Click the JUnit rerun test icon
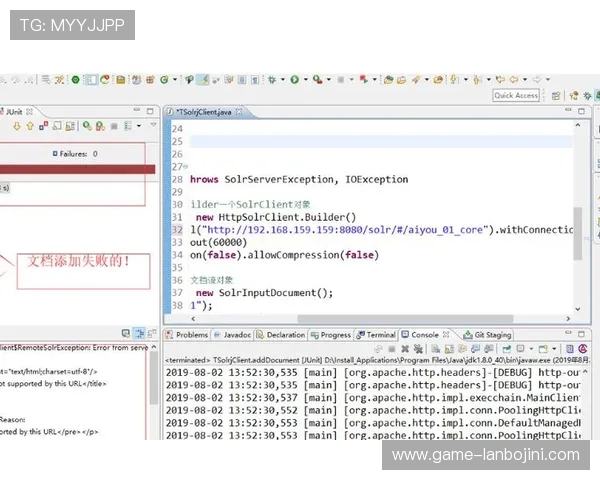Screen dimensions: 600x480 pyautogui.click(x=88, y=126)
